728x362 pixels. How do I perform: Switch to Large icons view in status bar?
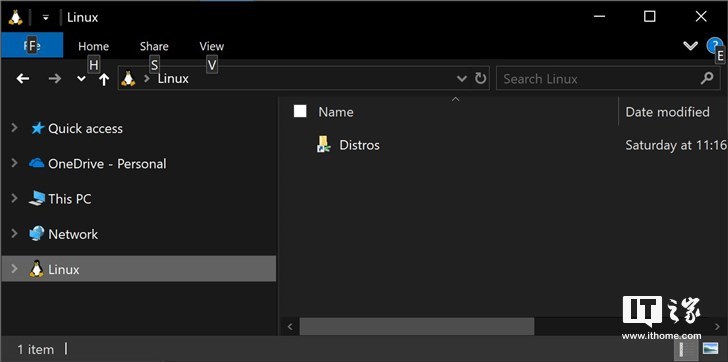710,348
